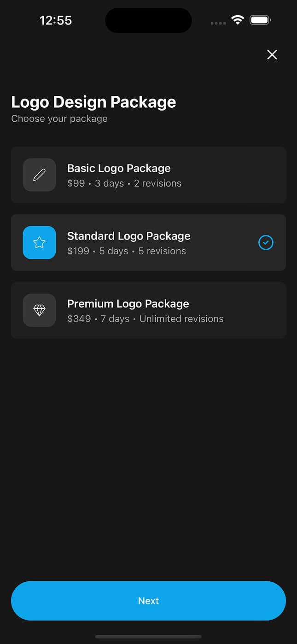Image resolution: width=297 pixels, height=644 pixels.
Task: Expand the Premium Logo Package card details
Action: pyautogui.click(x=148, y=310)
